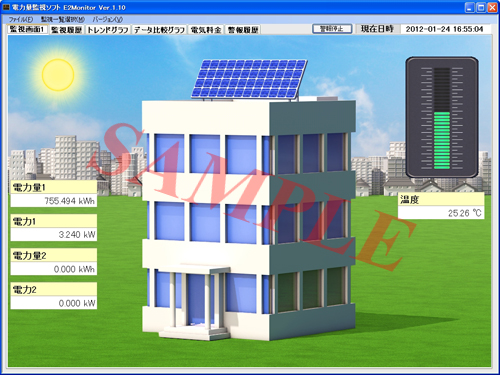Switch to the 監視画面1 tab
This screenshot has width=500, height=375.
28,29
